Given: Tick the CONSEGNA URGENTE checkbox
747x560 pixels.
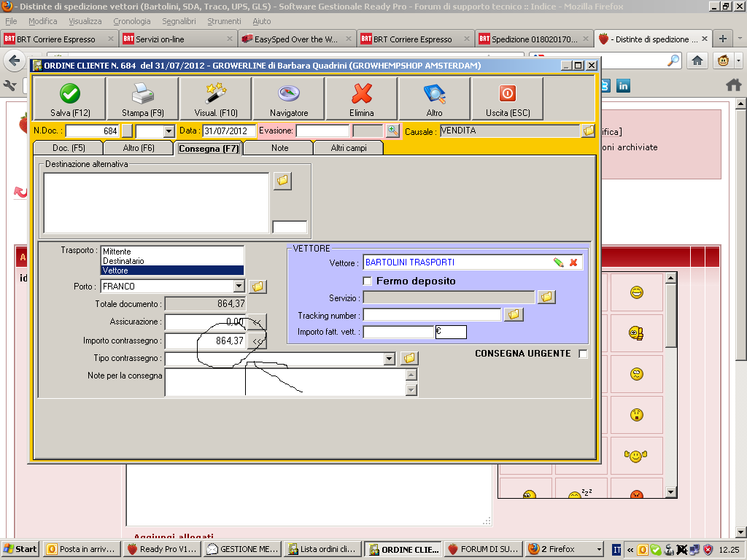Looking at the screenshot, I should point(583,354).
